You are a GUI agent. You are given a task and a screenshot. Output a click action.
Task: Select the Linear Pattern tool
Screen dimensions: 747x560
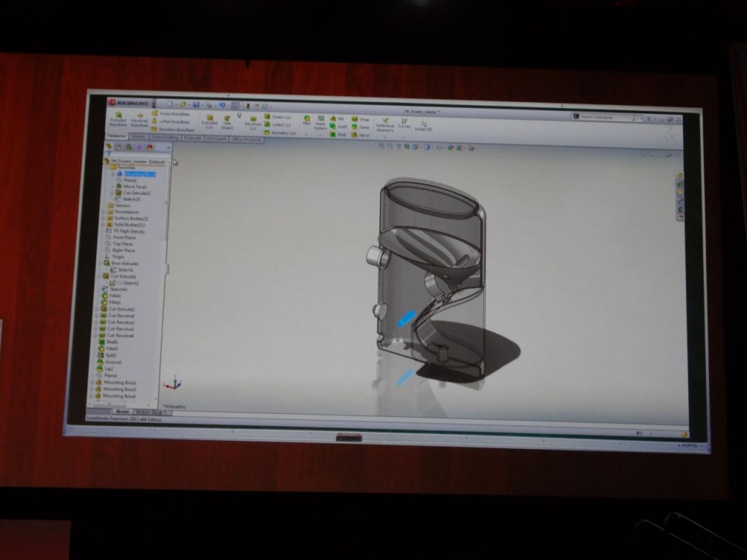320,122
